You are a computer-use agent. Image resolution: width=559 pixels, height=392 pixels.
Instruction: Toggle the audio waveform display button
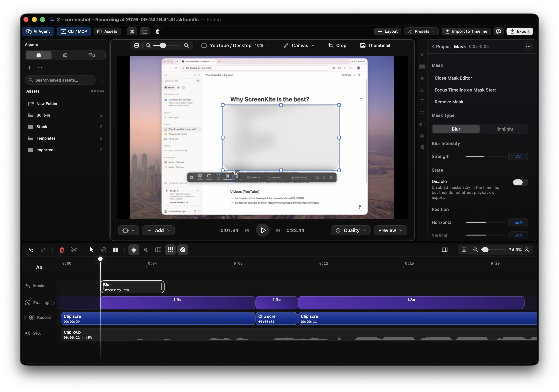pos(134,250)
